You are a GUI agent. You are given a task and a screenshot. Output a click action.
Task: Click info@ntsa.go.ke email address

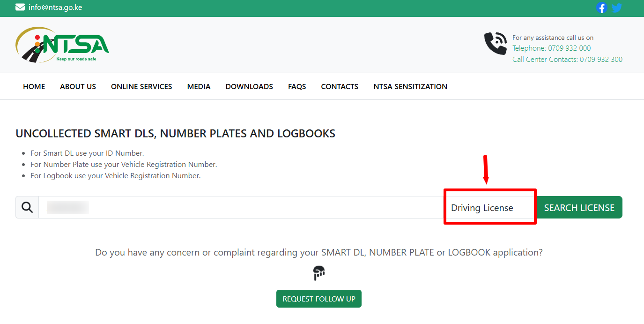pyautogui.click(x=55, y=8)
